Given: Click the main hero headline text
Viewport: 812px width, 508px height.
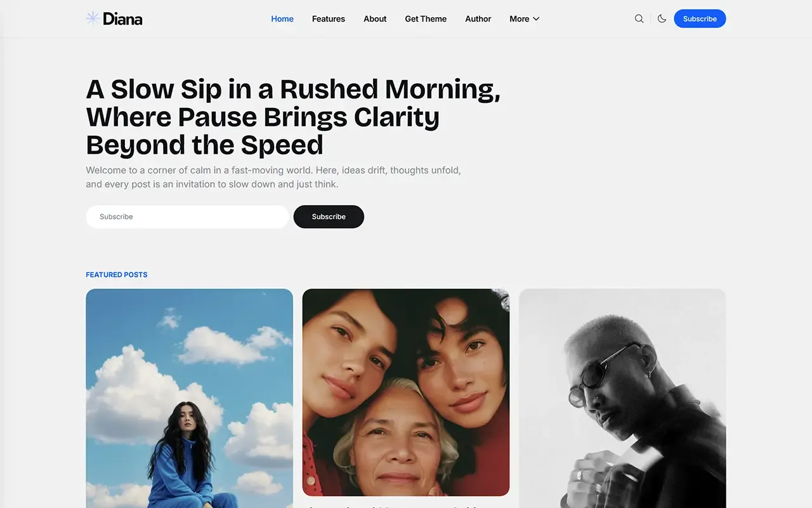Looking at the screenshot, I should (293, 117).
